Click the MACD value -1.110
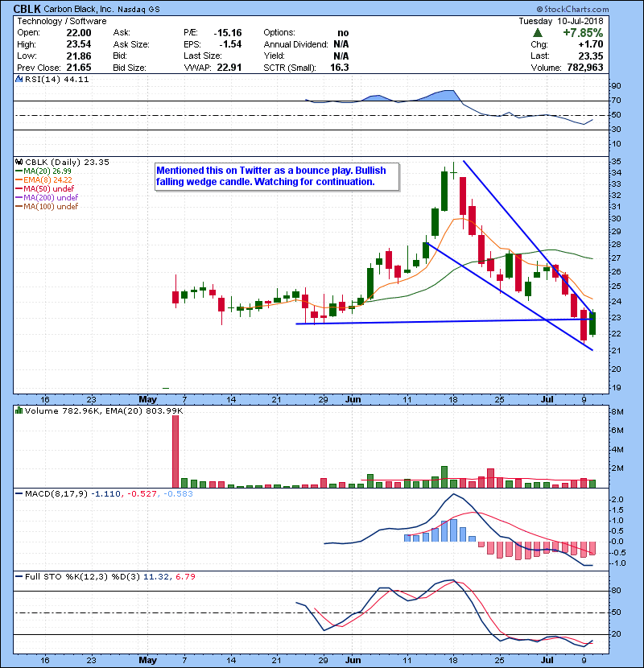The image size is (644, 668). click(x=106, y=494)
